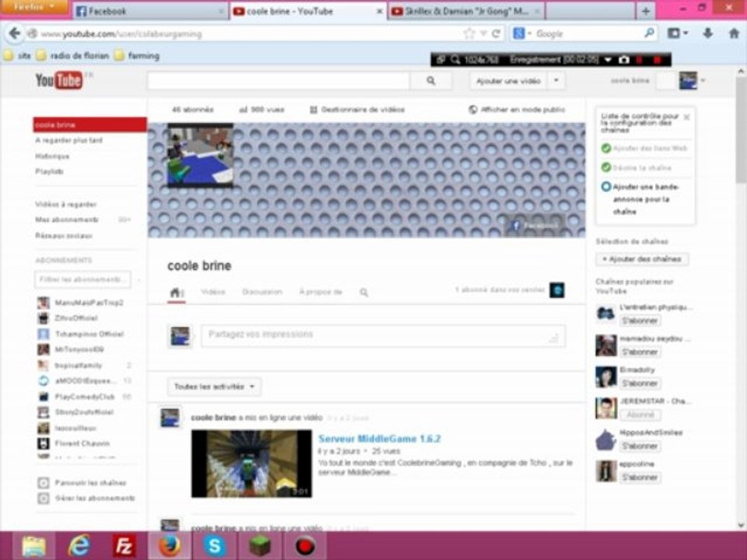This screenshot has height=560, width=747.
Task: Click the recorder screenshot camera icon
Action: point(623,60)
